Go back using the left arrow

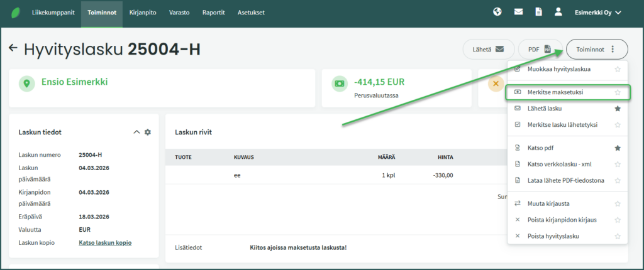click(13, 48)
